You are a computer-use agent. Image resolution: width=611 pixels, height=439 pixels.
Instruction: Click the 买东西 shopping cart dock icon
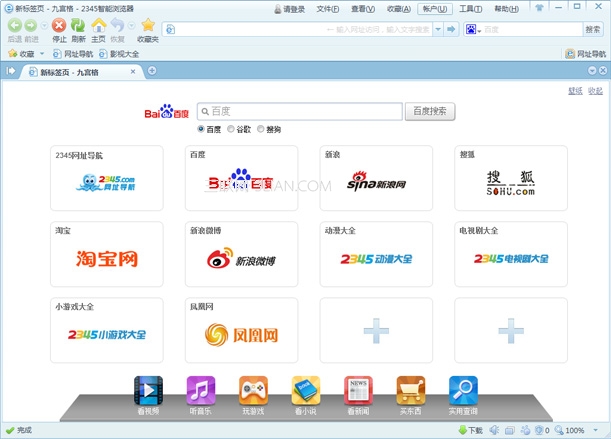tap(411, 390)
